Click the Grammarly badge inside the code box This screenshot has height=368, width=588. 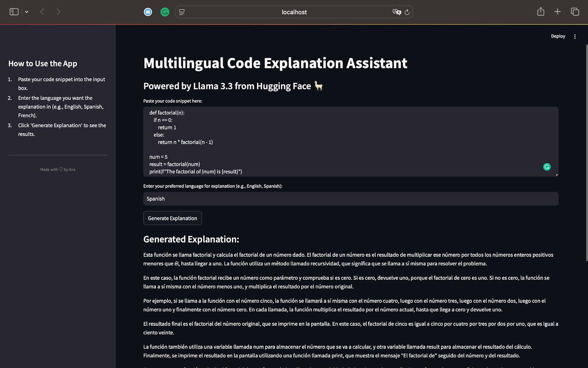(x=546, y=167)
